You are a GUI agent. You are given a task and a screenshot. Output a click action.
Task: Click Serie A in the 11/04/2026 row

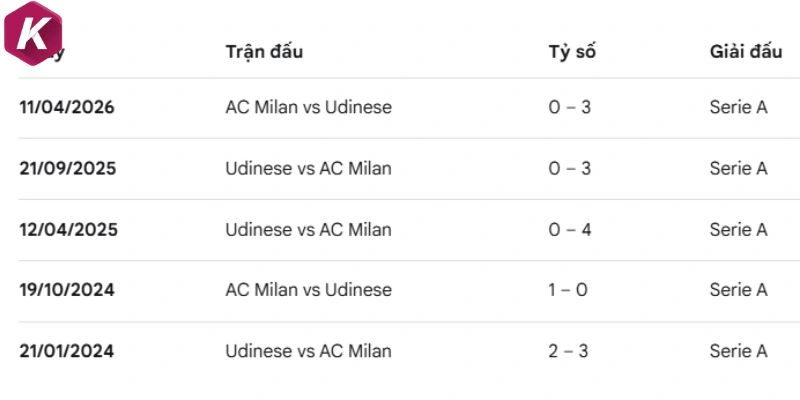pyautogui.click(x=738, y=107)
